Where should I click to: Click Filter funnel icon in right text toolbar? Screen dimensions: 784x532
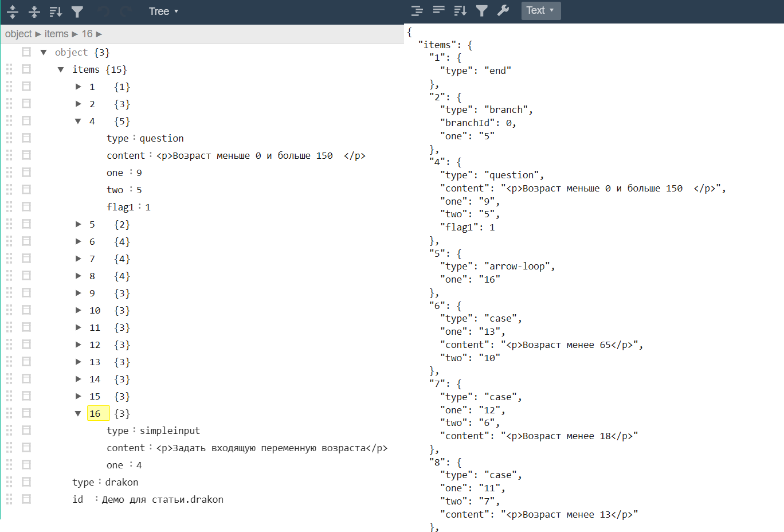(482, 10)
